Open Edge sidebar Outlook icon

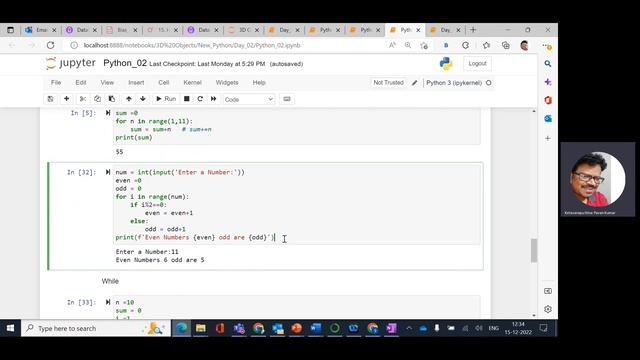click(x=548, y=118)
